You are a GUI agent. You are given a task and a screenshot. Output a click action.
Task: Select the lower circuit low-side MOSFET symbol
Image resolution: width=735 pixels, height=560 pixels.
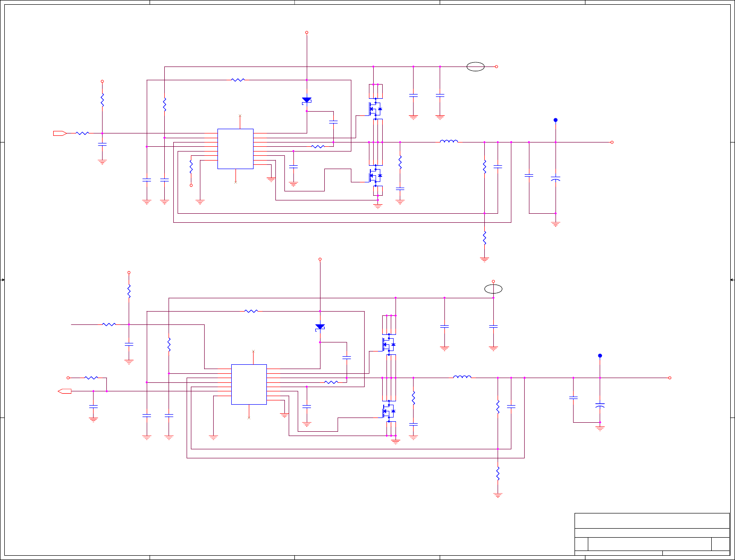coord(388,411)
